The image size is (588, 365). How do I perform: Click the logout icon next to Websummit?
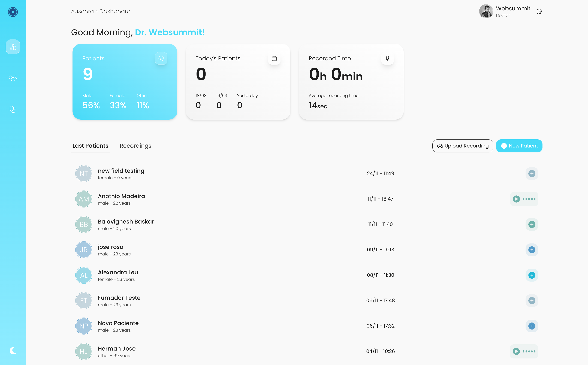[539, 12]
